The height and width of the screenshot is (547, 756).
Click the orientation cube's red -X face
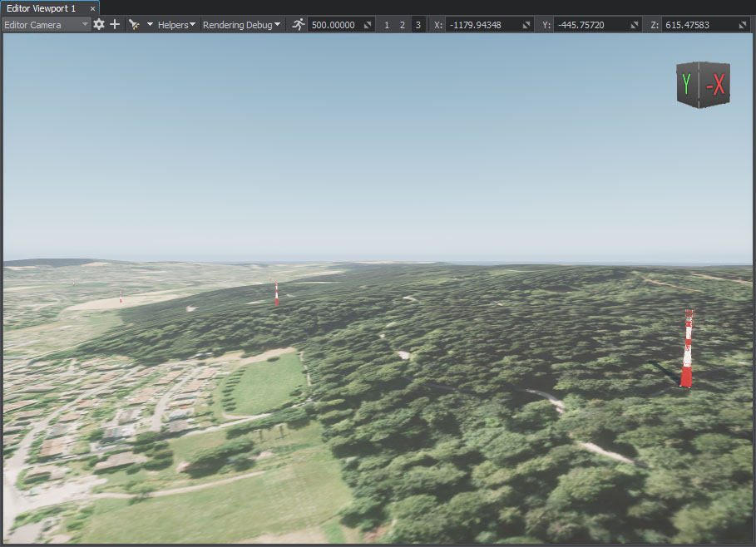tap(714, 84)
